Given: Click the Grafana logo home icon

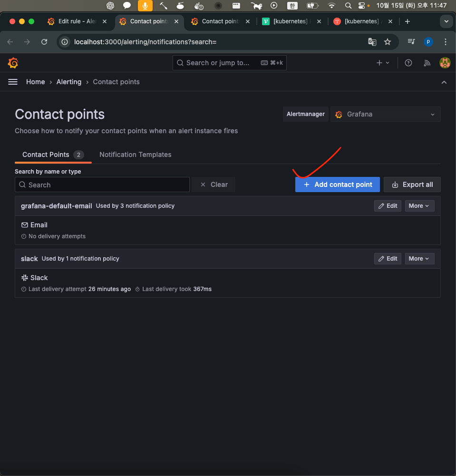Looking at the screenshot, I should coord(13,63).
